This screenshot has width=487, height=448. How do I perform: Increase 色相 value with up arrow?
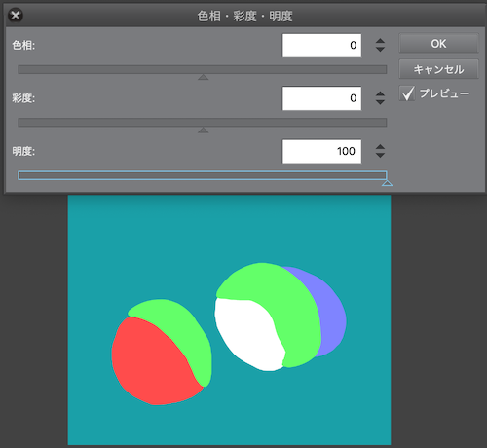[380, 41]
